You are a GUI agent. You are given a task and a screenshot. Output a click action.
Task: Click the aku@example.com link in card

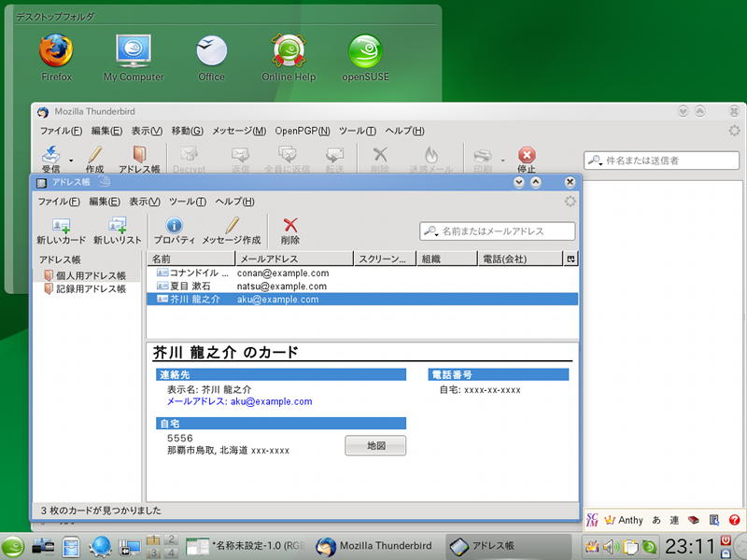[x=270, y=401]
